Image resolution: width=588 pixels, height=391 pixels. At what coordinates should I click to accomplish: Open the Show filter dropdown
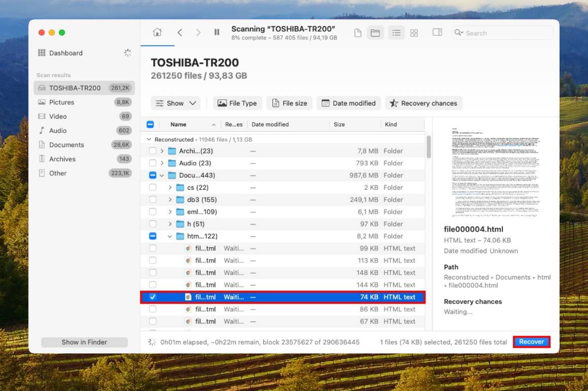[x=175, y=103]
